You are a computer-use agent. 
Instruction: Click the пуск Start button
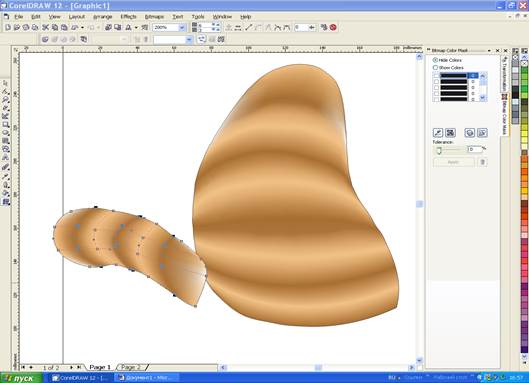tap(21, 378)
